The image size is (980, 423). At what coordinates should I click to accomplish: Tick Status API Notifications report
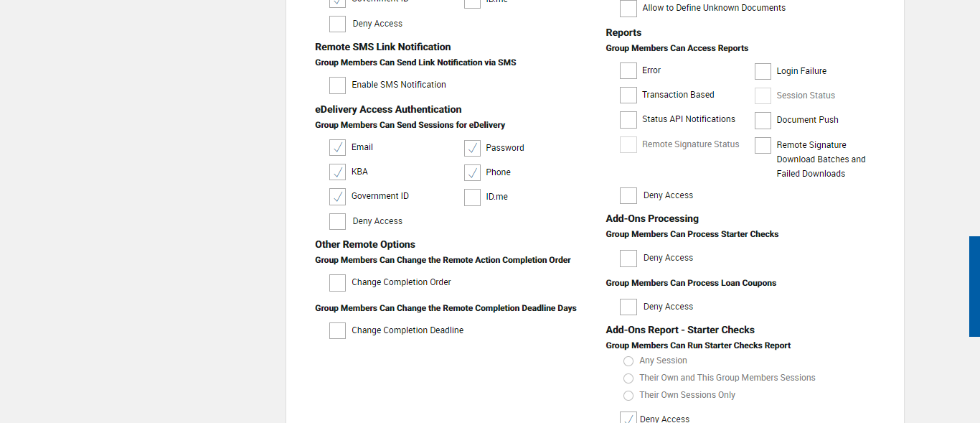pyautogui.click(x=628, y=120)
